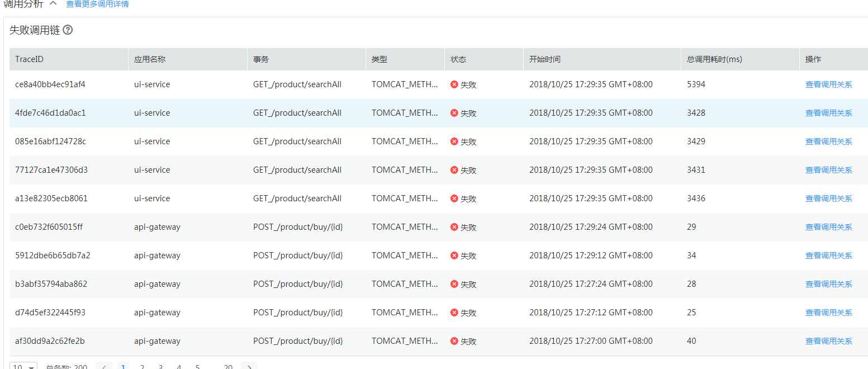Open the page size dropdown showing 10
868x369 pixels.
click(x=23, y=366)
